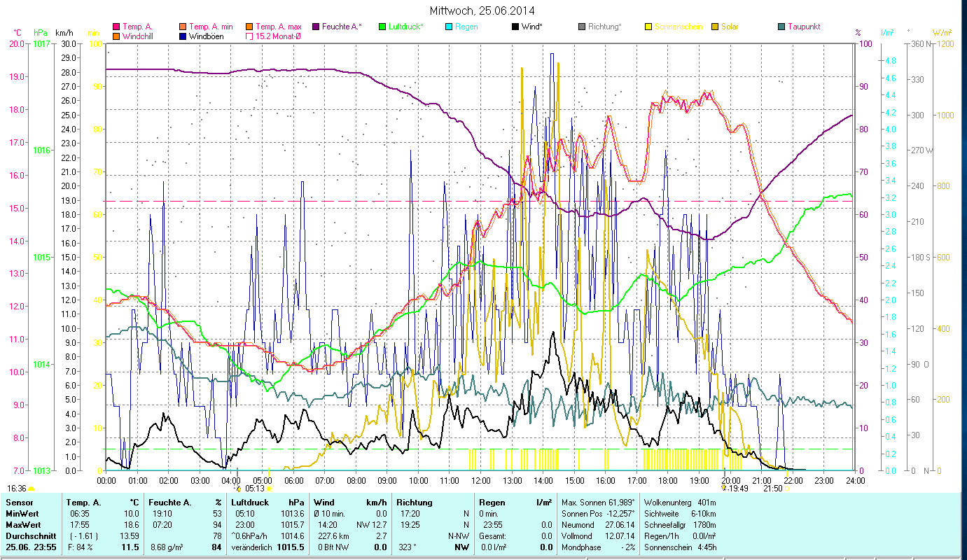Click the 323 ° direction value
This screenshot has height=560, width=967.
tap(409, 547)
